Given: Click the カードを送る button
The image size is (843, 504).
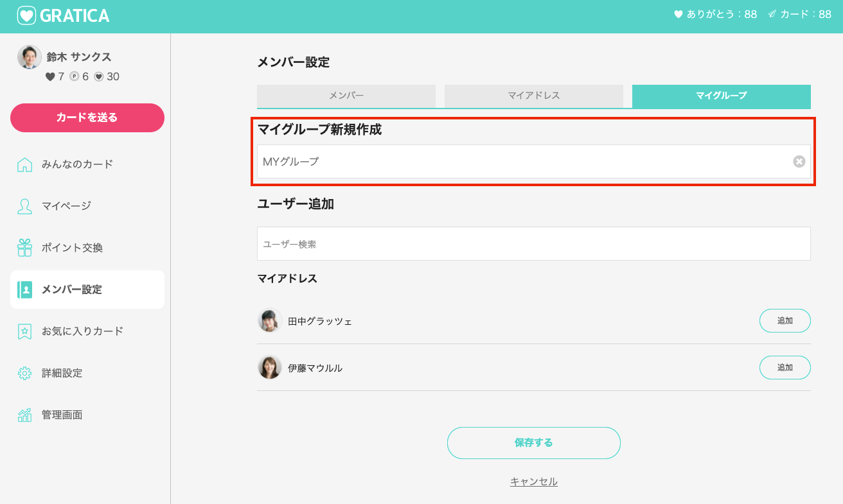Looking at the screenshot, I should (87, 117).
